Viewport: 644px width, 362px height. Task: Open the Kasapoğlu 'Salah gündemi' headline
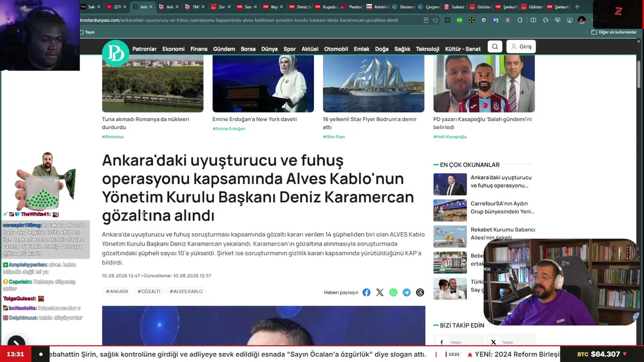[482, 123]
